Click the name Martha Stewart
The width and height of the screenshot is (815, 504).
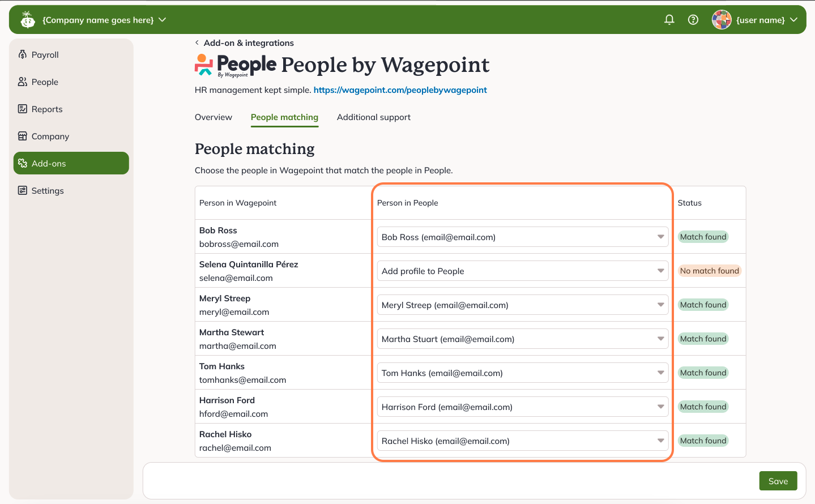[x=232, y=332]
